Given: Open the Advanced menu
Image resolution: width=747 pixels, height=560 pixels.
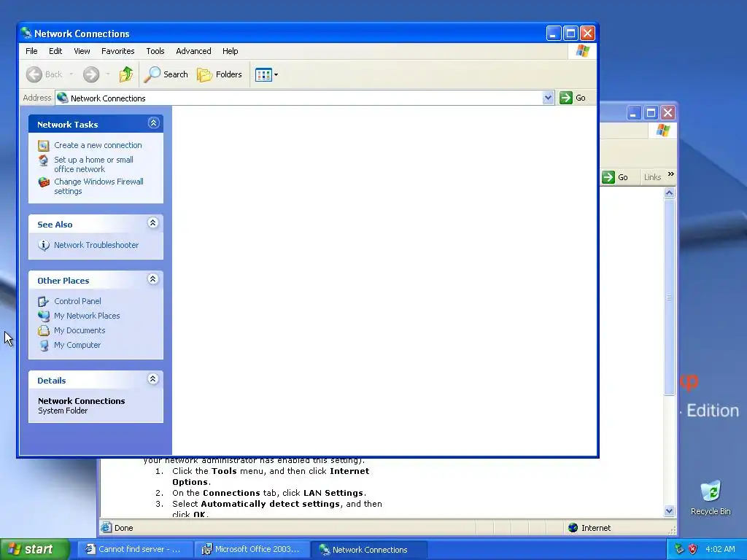Looking at the screenshot, I should [193, 51].
